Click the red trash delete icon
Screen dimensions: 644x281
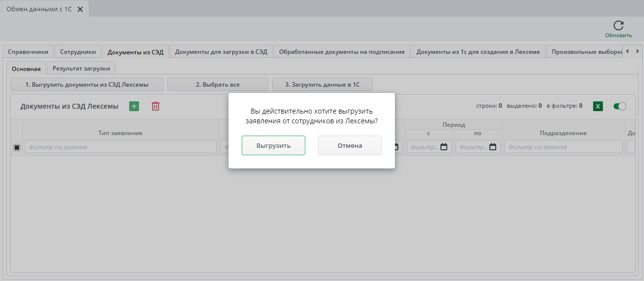156,106
